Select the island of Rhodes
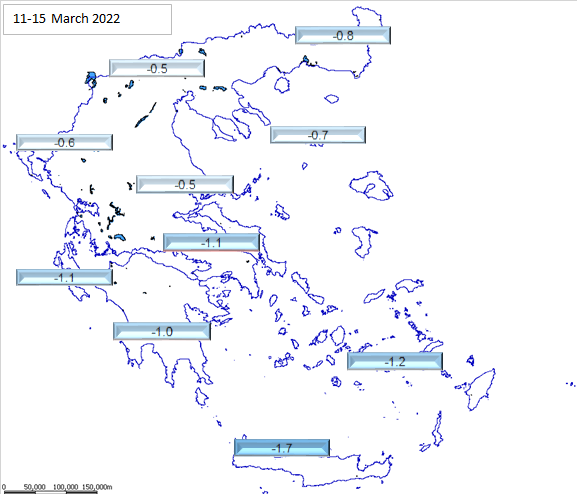The height and width of the screenshot is (494, 577). pyautogui.click(x=478, y=389)
